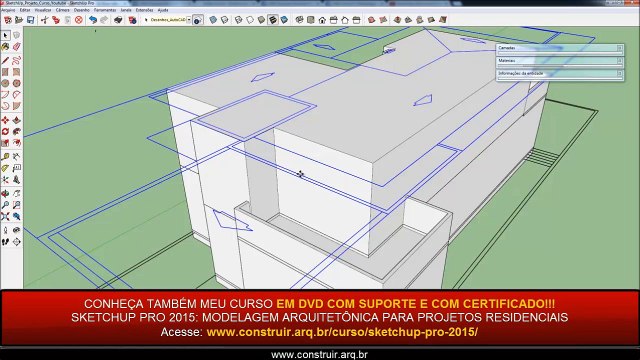Select the Scale tool
The image size is (640, 360).
5,143
